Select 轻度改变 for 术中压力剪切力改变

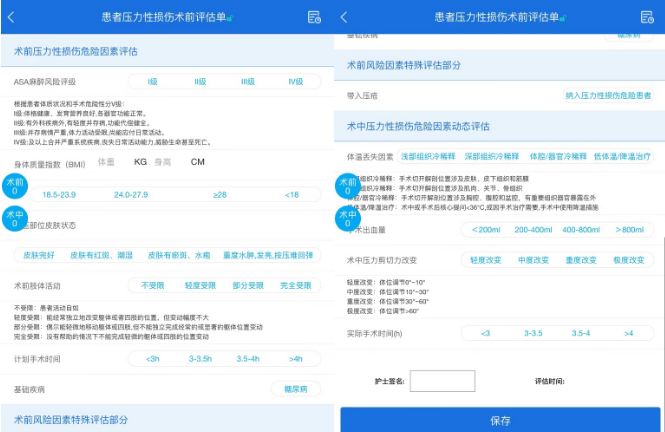(486, 260)
